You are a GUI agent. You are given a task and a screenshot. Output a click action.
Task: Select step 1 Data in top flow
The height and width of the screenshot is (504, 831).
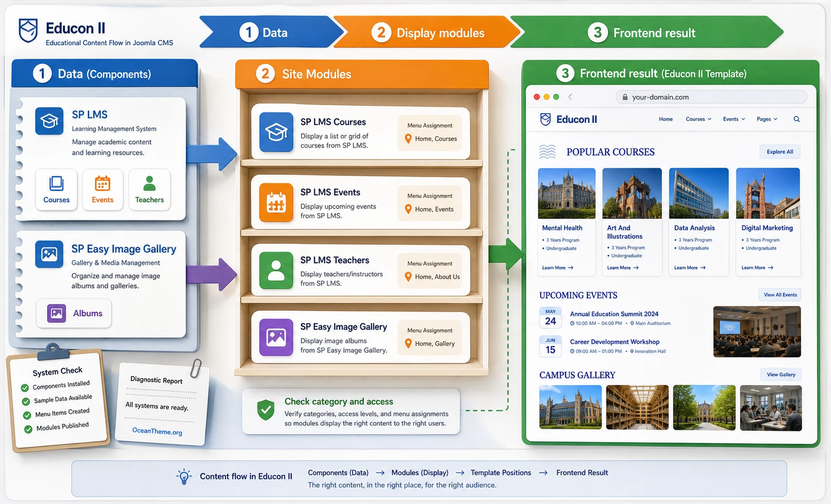tap(271, 32)
